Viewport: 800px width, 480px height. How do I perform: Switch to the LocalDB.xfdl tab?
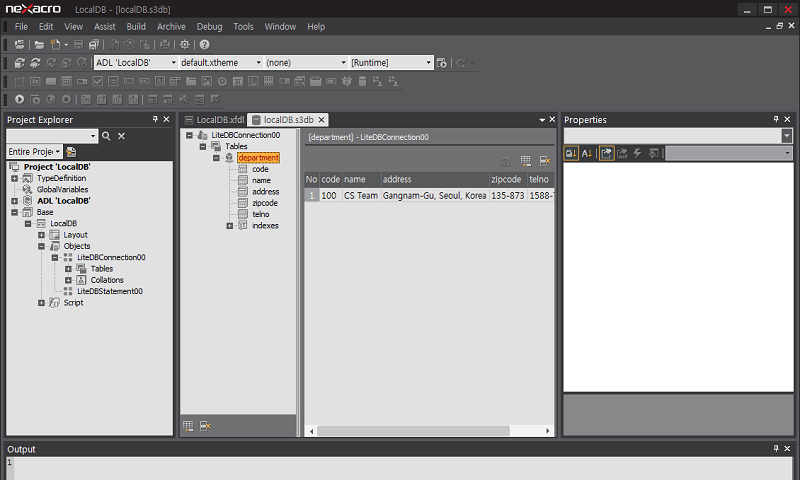click(215, 120)
